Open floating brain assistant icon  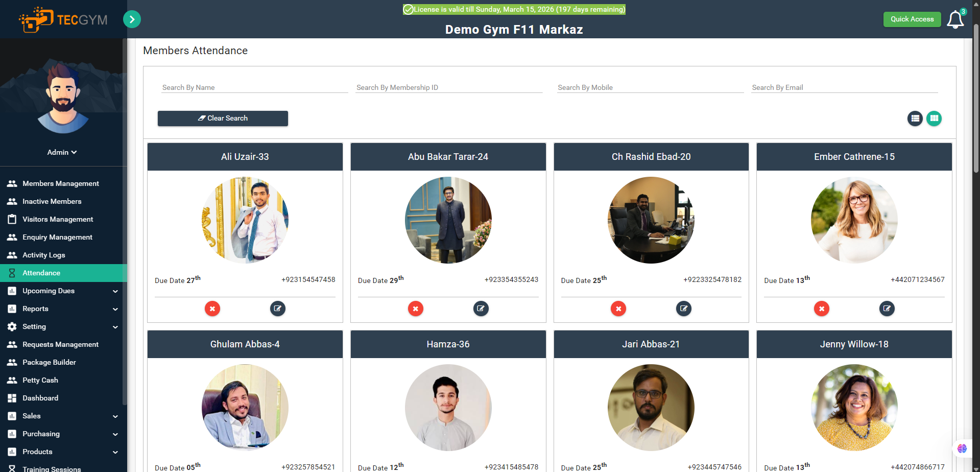pos(962,449)
